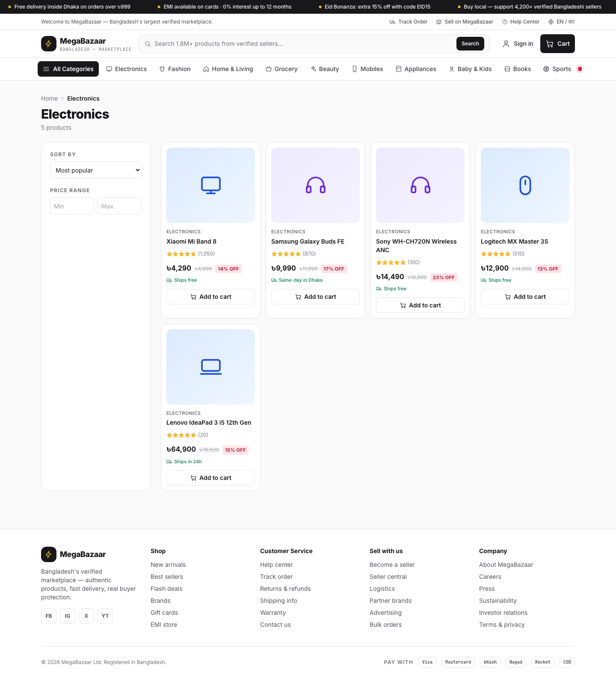Screen dimensions: 616x685
Task: Click the YouTube YT social icon
Action: (105, 616)
